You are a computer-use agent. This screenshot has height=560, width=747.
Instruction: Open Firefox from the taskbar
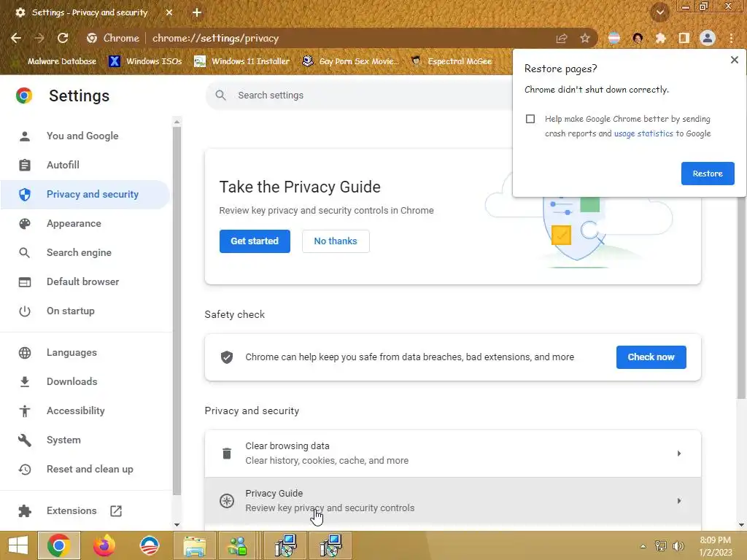click(x=104, y=545)
